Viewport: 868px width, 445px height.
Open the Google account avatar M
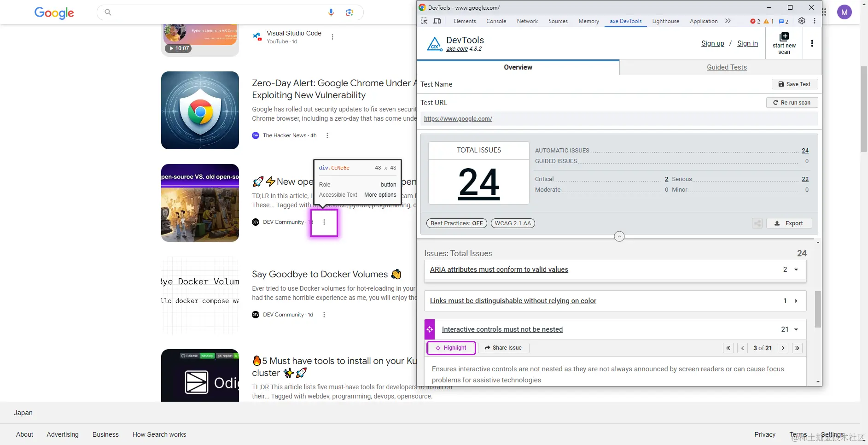[845, 12]
